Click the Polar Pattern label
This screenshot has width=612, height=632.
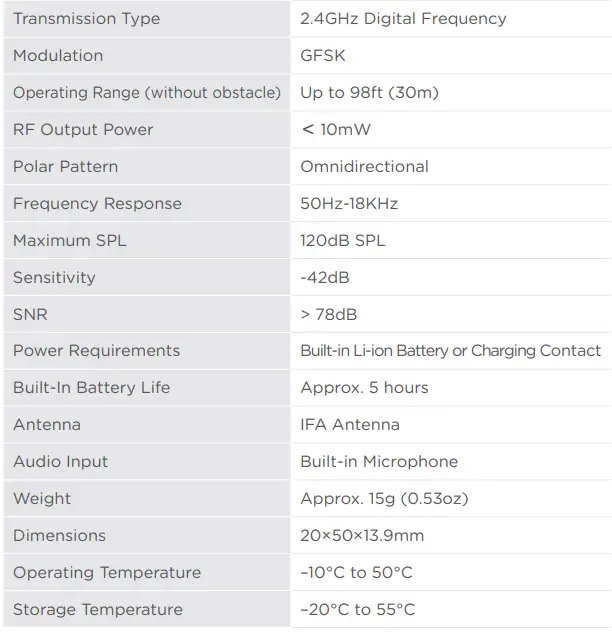coord(65,167)
